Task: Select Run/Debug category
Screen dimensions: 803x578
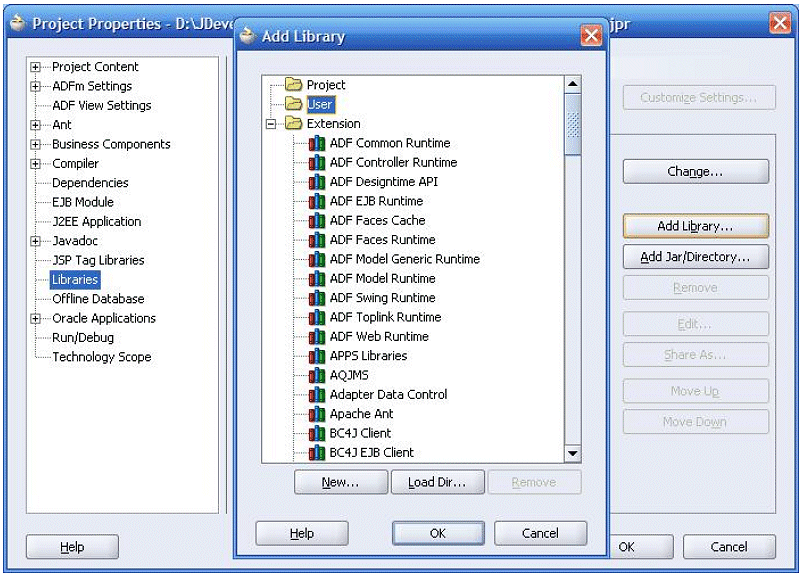Action: (x=83, y=338)
